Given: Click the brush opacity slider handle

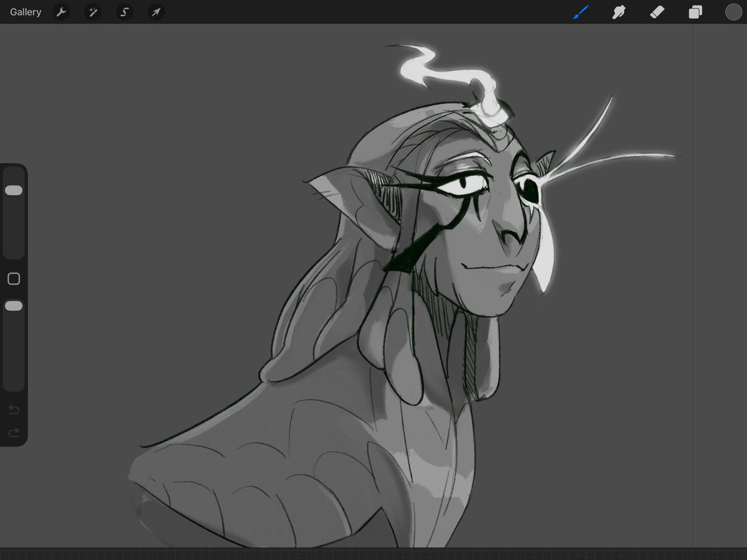Looking at the screenshot, I should 14,306.
